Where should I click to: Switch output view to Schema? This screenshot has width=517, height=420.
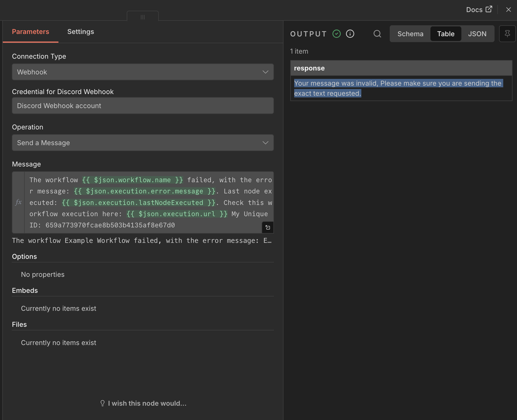(x=410, y=34)
